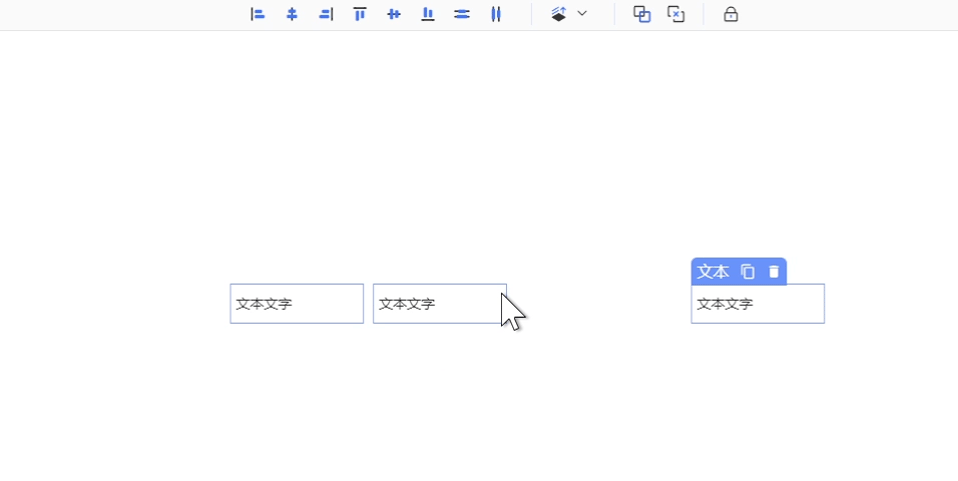Screen dimensions: 958x481
Task: Expand the layer order dropdown arrow
Action: pyautogui.click(x=582, y=14)
